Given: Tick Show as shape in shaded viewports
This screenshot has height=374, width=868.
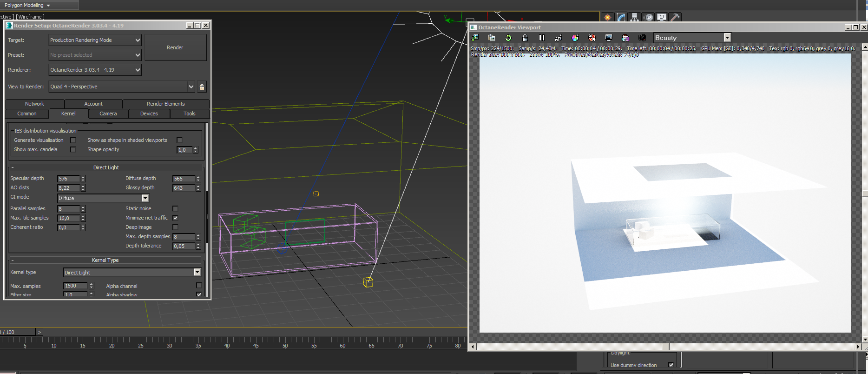Looking at the screenshot, I should pyautogui.click(x=179, y=140).
